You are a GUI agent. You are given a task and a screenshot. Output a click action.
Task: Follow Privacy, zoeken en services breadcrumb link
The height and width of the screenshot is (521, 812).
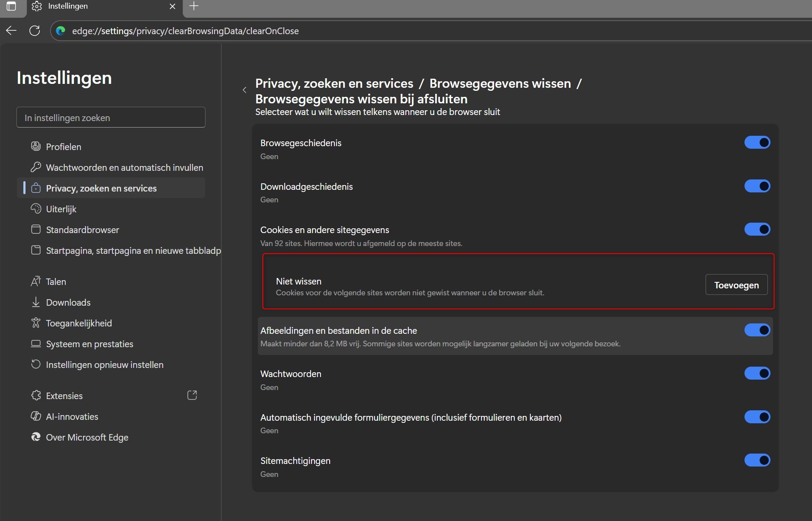[x=334, y=83]
